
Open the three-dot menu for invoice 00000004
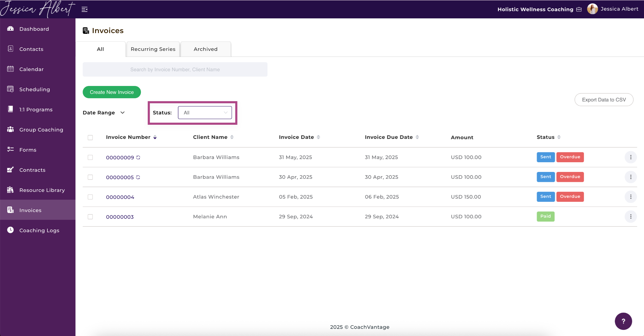coord(631,197)
